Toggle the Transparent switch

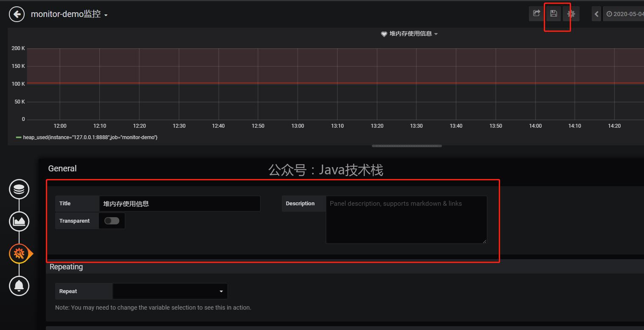point(112,221)
